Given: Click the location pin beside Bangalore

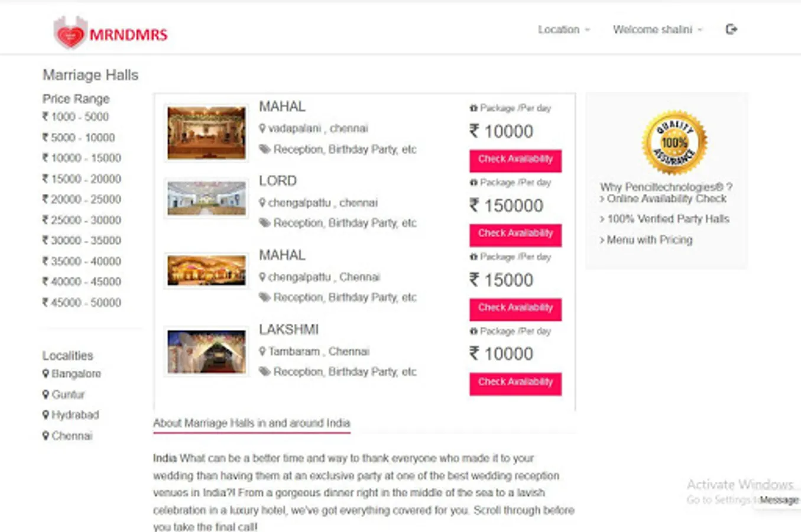Looking at the screenshot, I should 46,374.
